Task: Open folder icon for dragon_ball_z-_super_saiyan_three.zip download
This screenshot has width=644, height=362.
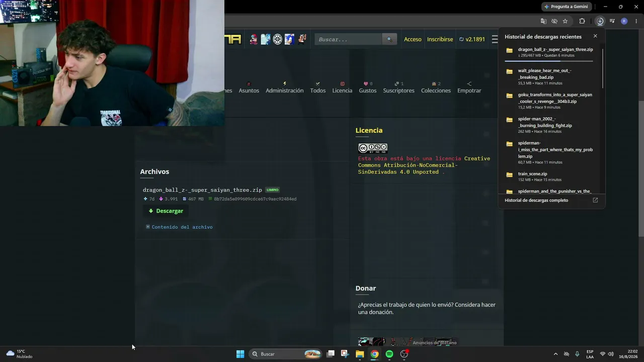Action: [509, 51]
